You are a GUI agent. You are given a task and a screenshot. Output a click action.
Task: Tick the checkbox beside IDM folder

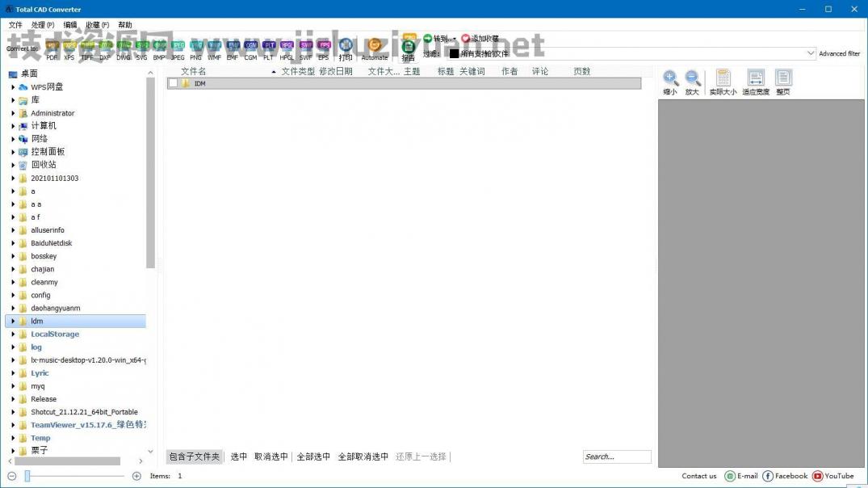point(174,83)
